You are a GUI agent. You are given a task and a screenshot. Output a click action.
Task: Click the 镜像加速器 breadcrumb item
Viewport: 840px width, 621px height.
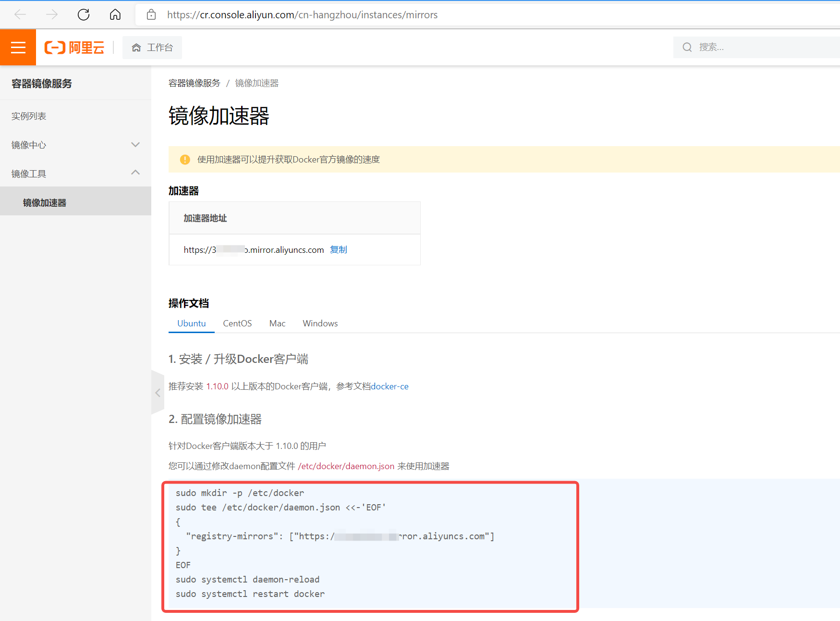[257, 83]
